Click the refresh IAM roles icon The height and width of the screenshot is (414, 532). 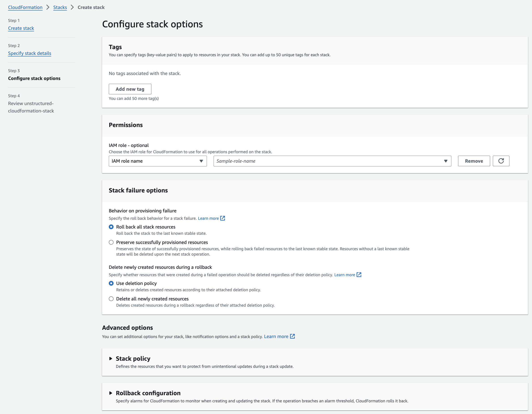coord(501,161)
